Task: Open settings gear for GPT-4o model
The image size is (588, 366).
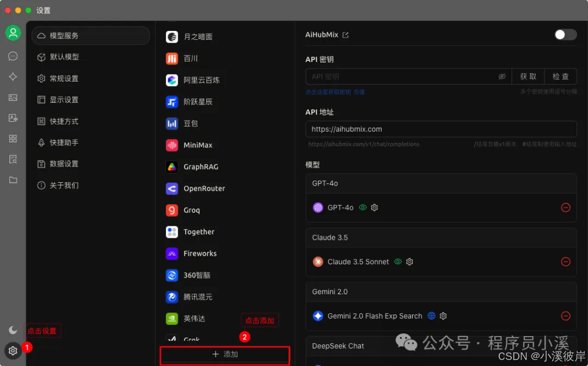Action: coord(374,208)
